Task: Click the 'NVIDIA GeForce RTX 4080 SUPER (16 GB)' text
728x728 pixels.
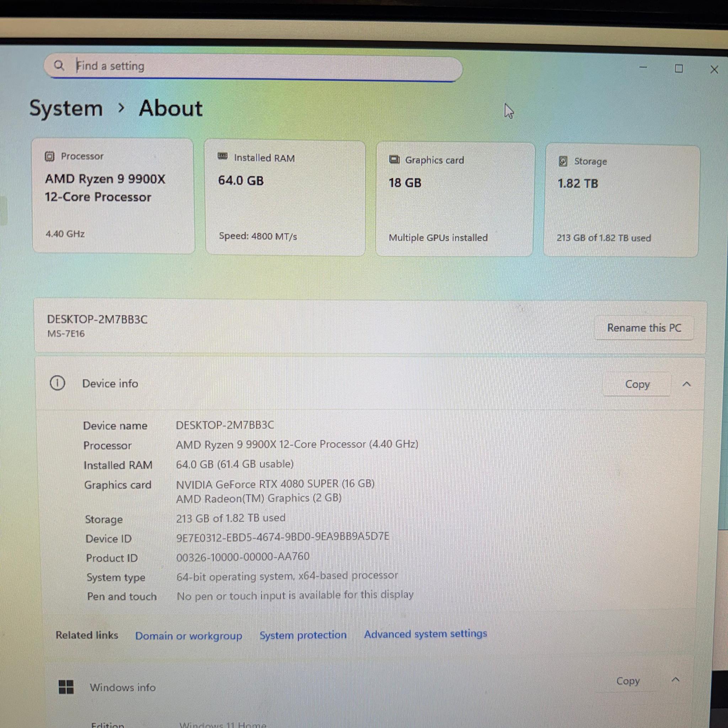Action: [x=275, y=484]
